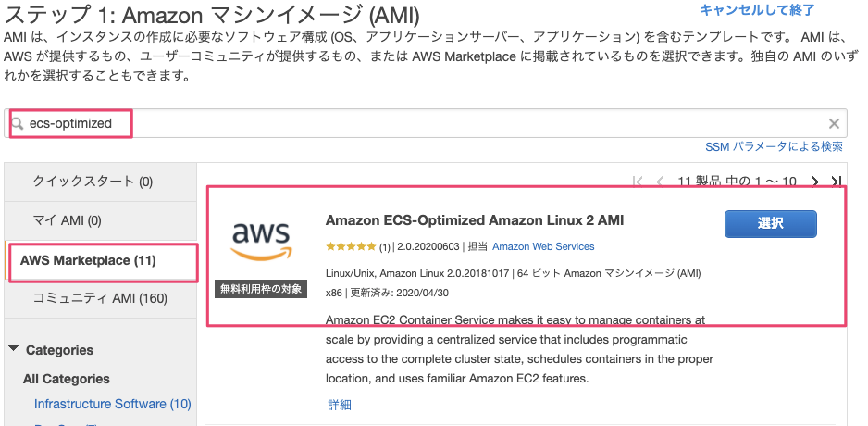This screenshot has height=426, width=868.
Task: Click the search magnifier icon
Action: click(x=17, y=123)
